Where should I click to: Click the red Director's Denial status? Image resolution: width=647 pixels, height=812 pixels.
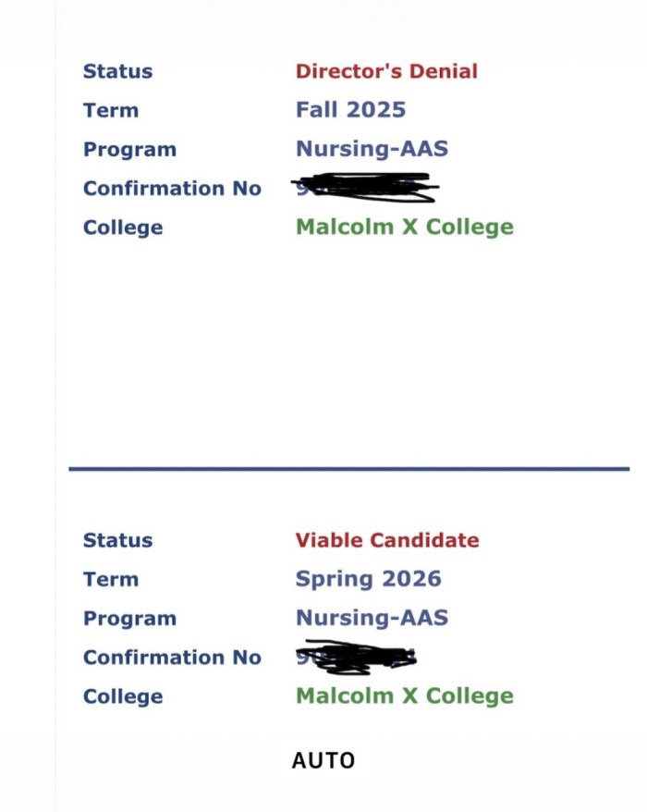386,71
